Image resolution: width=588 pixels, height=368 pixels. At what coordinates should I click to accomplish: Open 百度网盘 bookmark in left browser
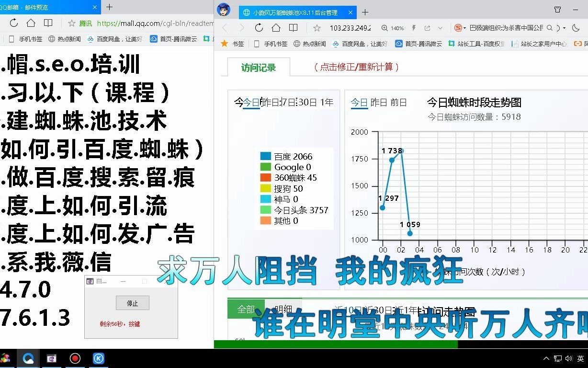[x=115, y=39]
